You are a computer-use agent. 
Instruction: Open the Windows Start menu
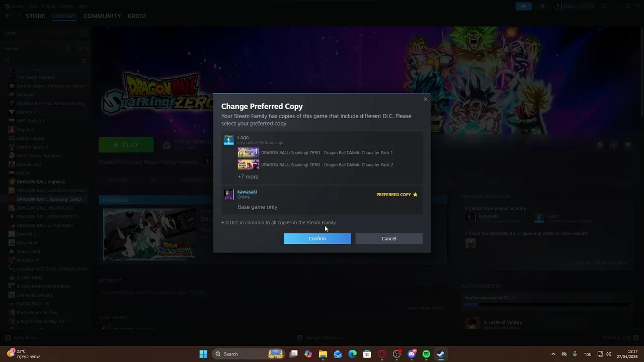(203, 354)
